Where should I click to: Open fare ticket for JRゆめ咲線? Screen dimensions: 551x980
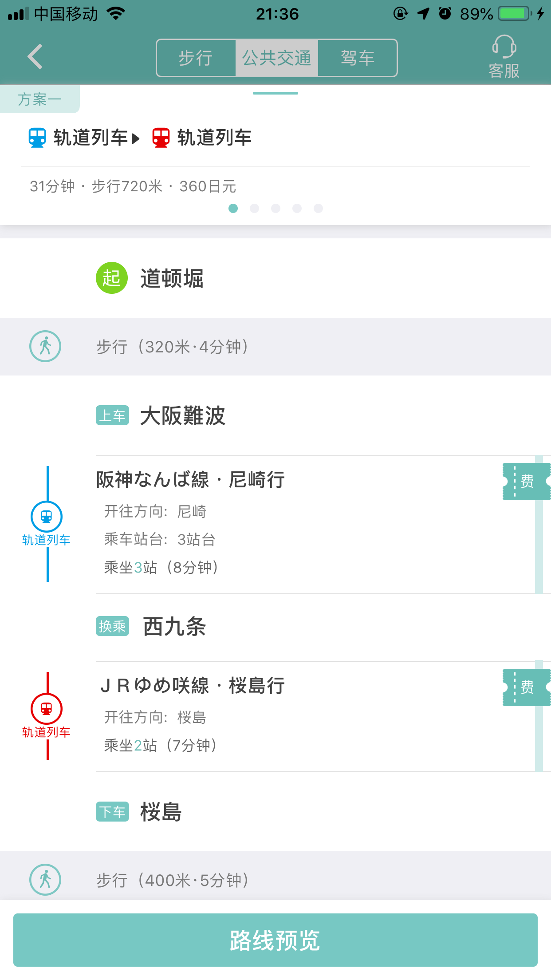coord(526,687)
